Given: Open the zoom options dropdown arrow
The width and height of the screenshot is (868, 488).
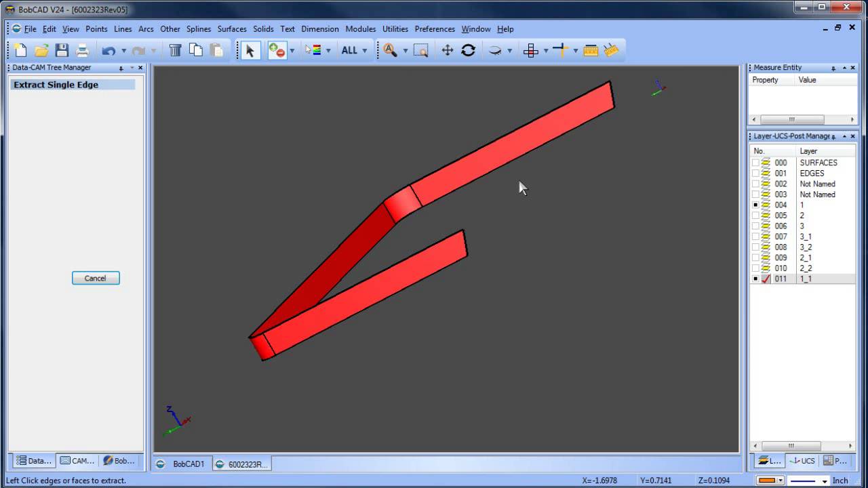Looking at the screenshot, I should 406,51.
